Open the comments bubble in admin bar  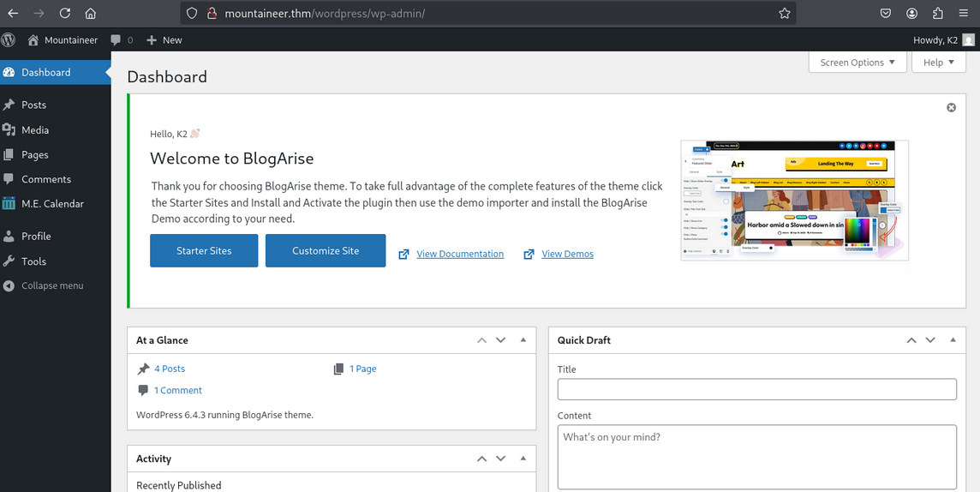pyautogui.click(x=121, y=40)
